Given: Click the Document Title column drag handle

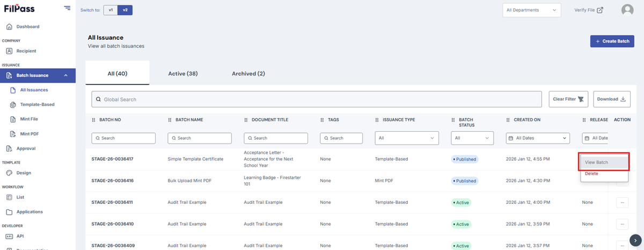Looking at the screenshot, I should (246, 120).
